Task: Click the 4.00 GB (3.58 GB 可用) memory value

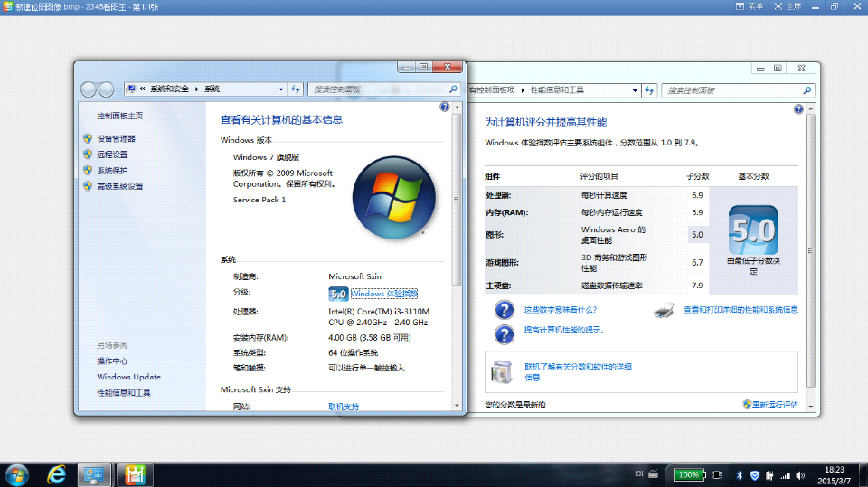Action: (370, 338)
